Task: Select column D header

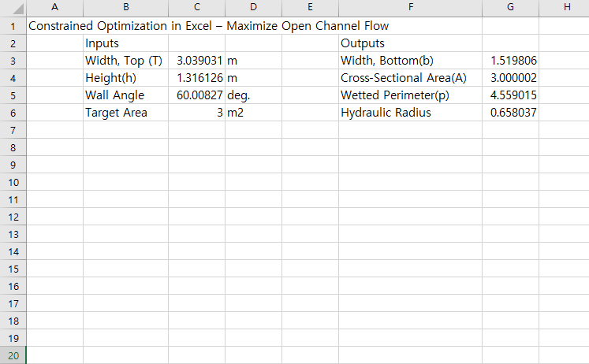Action: (254, 7)
